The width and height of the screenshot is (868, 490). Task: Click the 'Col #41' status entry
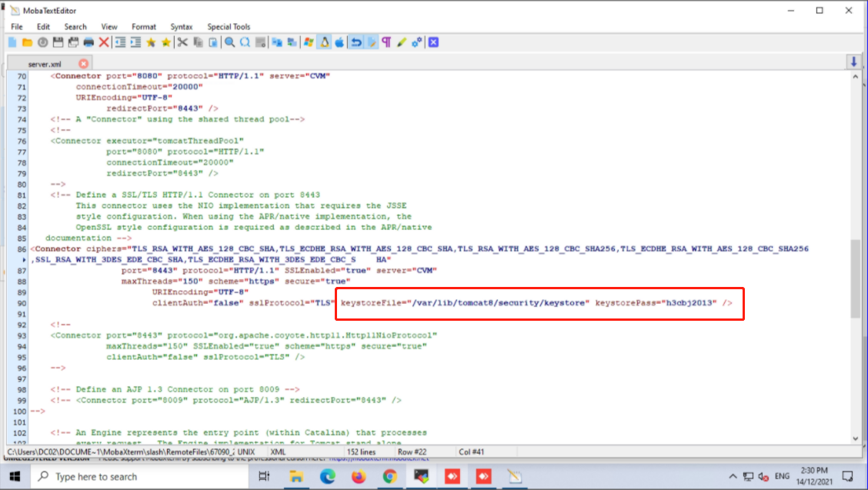coord(471,452)
